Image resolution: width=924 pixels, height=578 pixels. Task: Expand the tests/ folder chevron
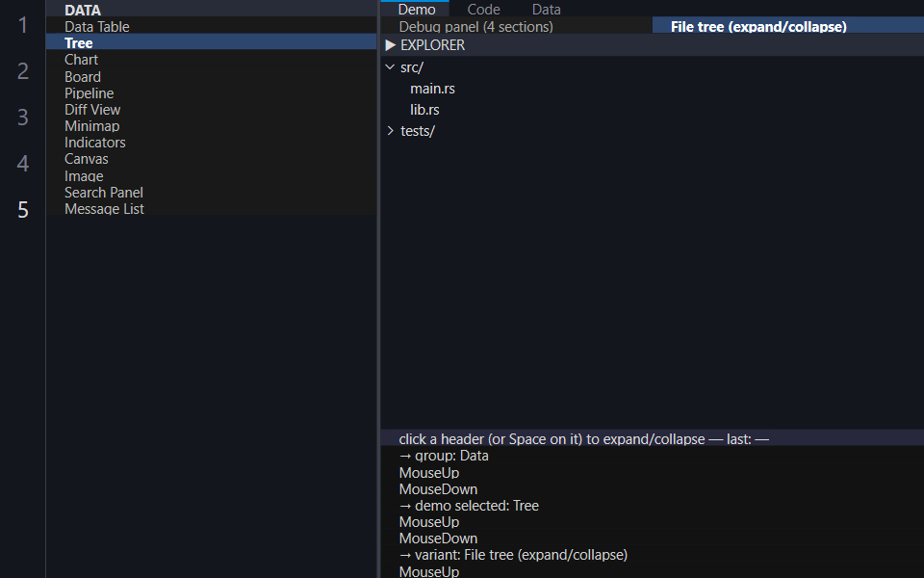[x=390, y=131]
